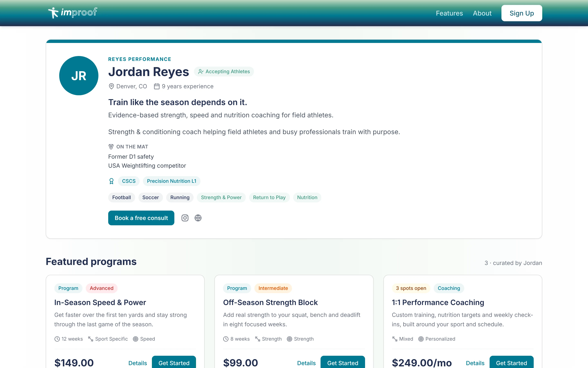
Task: Click the 3 spots open badge
Action: [x=411, y=288]
